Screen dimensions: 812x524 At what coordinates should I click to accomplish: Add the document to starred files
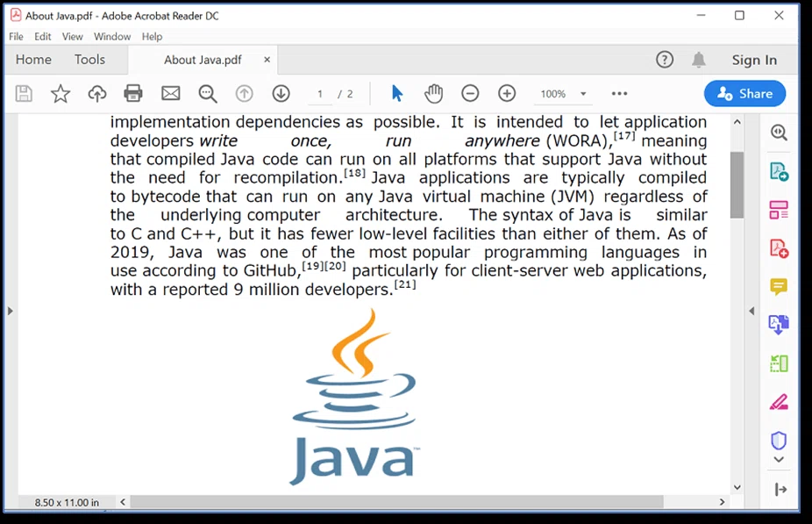[61, 94]
